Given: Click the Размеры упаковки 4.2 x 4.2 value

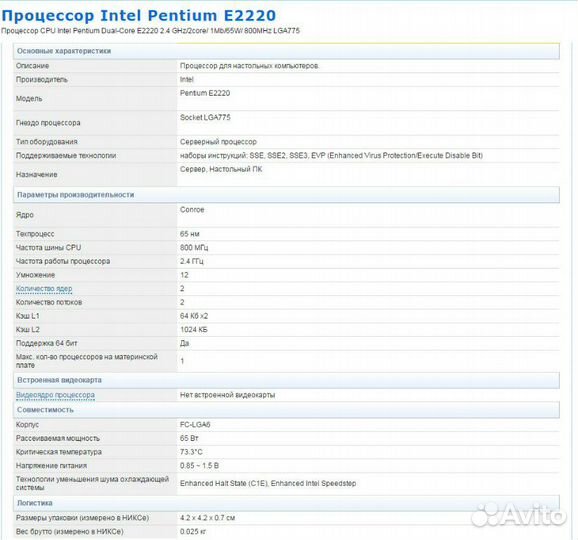Looking at the screenshot, I should tap(207, 518).
